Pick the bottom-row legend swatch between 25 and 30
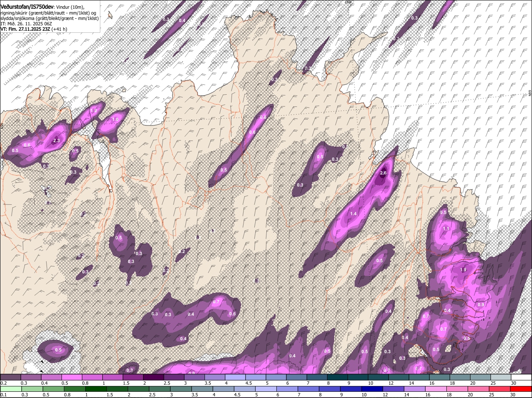The width and height of the screenshot is (532, 398). click(500, 389)
